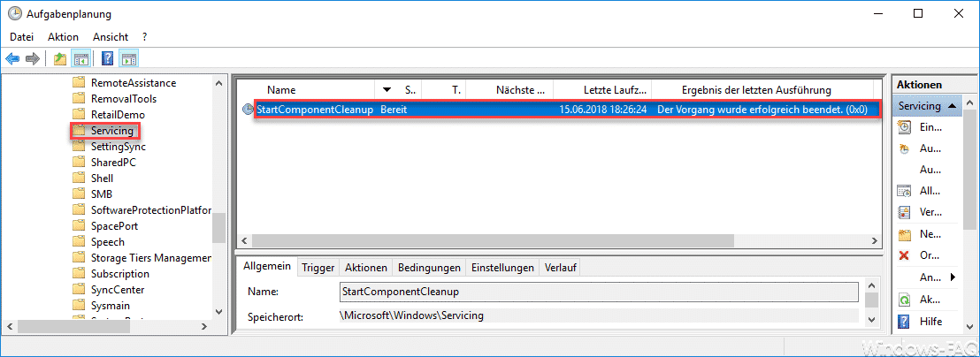
Task: Open the sort dropdown arrow beside Name column
Action: [387, 90]
